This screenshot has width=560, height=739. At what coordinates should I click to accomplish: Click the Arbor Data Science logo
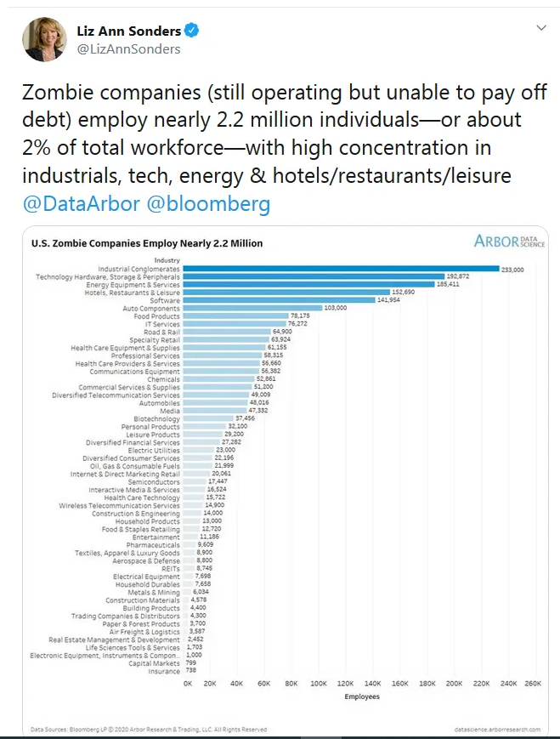(x=509, y=242)
